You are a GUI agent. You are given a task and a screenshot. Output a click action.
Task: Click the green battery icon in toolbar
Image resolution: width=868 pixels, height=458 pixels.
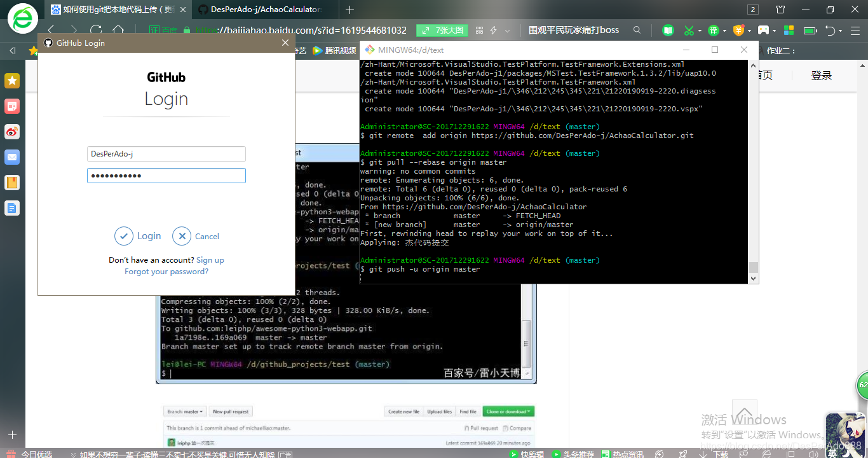pos(810,31)
